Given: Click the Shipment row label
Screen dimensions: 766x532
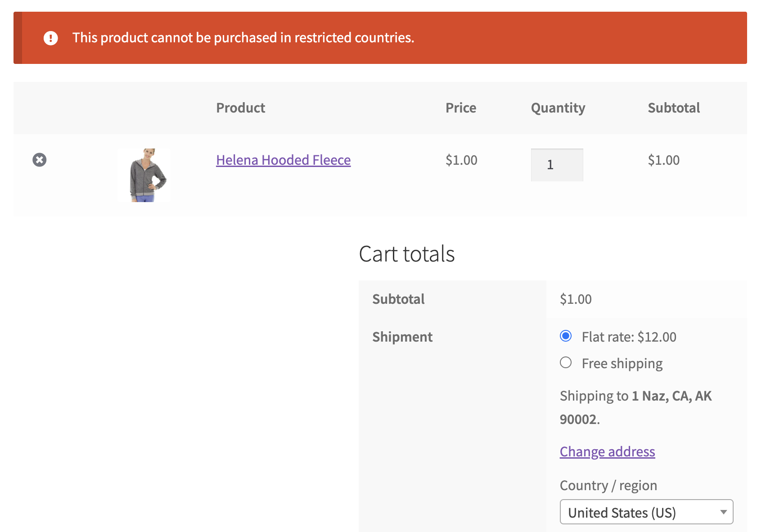Looking at the screenshot, I should click(x=402, y=337).
